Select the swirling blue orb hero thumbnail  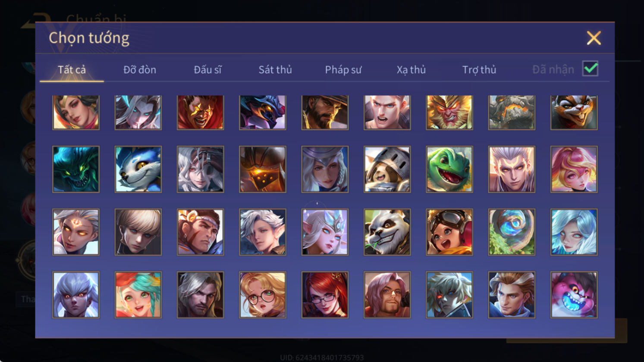(512, 232)
